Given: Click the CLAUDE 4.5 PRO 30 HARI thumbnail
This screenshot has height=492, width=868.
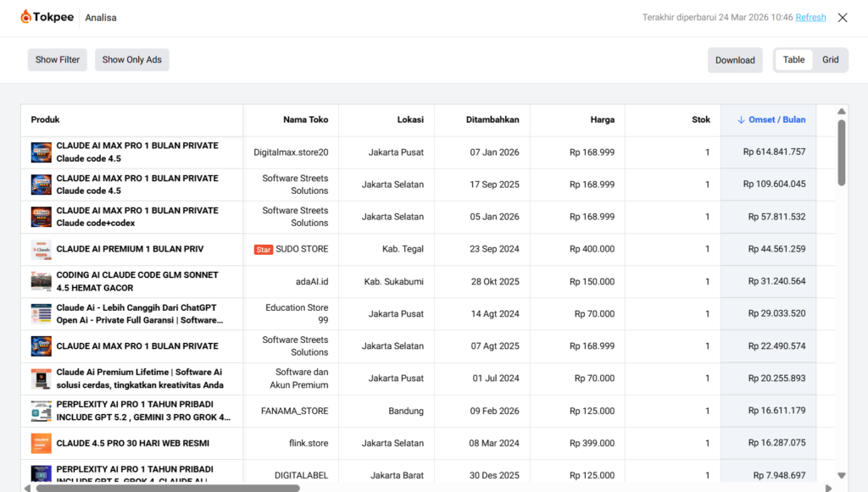Looking at the screenshot, I should [42, 444].
